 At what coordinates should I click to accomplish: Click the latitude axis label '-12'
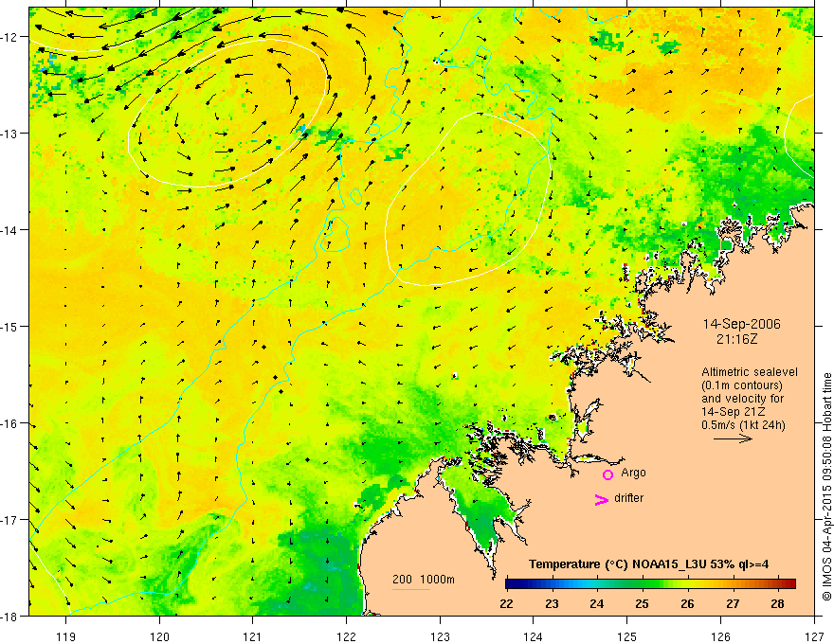10,37
